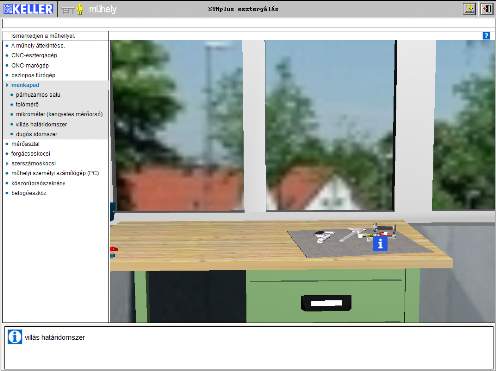Click the blue info marker on the workbench
The height and width of the screenshot is (371, 496).
coord(380,243)
